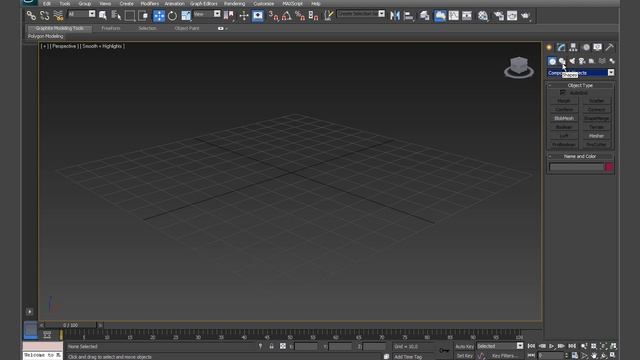Open the Select by Name tool

(x=116, y=16)
